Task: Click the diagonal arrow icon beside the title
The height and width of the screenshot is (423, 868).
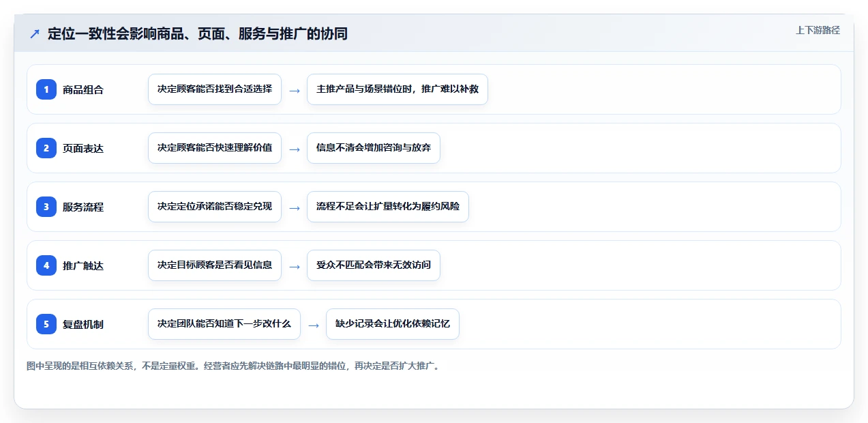Action: tap(35, 33)
